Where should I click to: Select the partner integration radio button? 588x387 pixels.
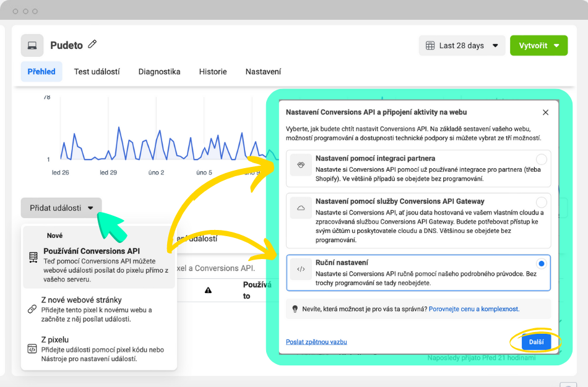point(541,159)
